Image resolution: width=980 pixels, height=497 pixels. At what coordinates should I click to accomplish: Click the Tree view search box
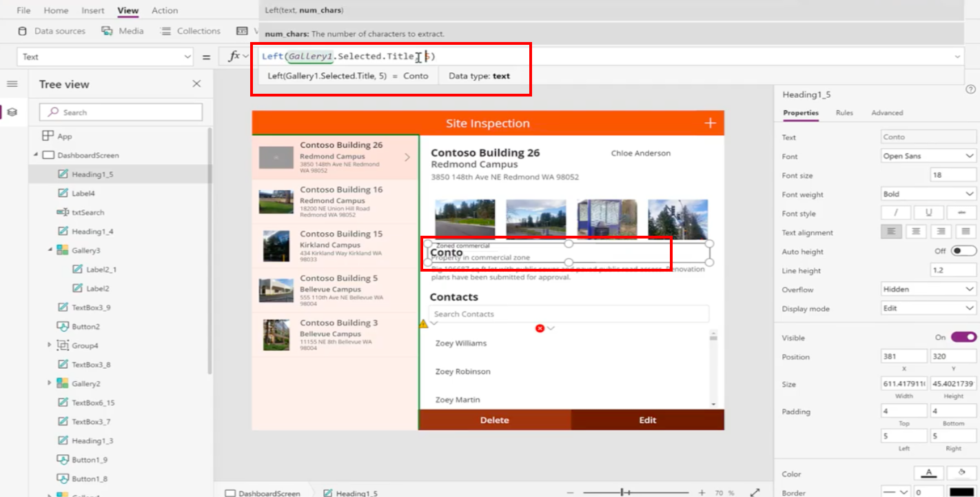(121, 112)
